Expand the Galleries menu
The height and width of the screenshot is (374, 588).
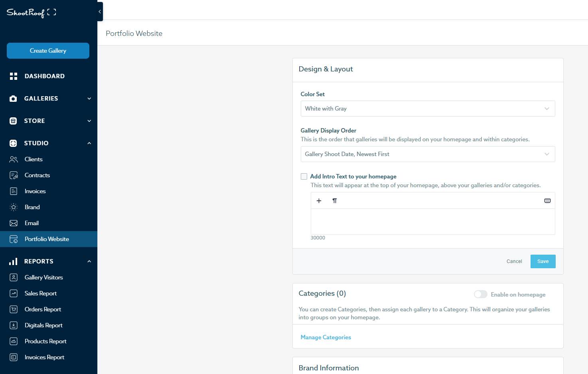pyautogui.click(x=89, y=99)
